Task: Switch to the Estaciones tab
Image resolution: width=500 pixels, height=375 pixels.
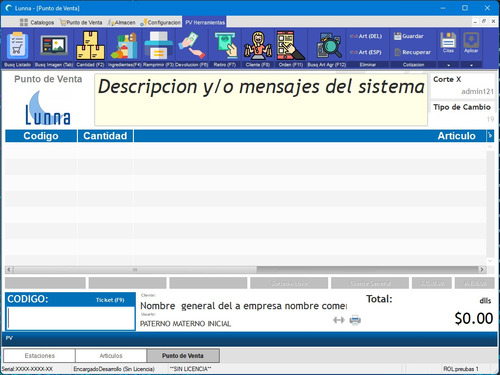Action: 39,356
